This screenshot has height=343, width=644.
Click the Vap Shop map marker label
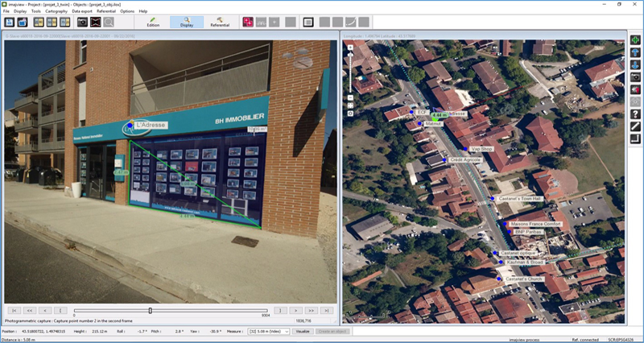pos(481,149)
